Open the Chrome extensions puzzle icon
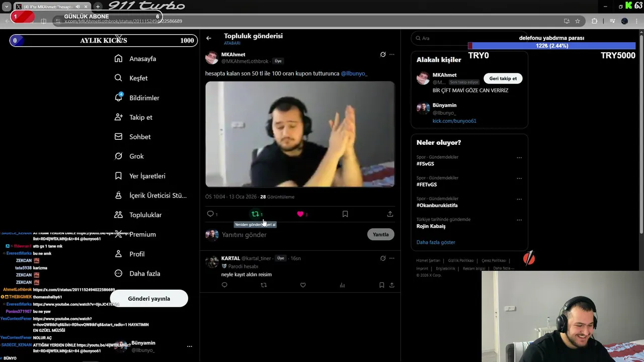Screen dimensions: 644x362 tap(595, 21)
